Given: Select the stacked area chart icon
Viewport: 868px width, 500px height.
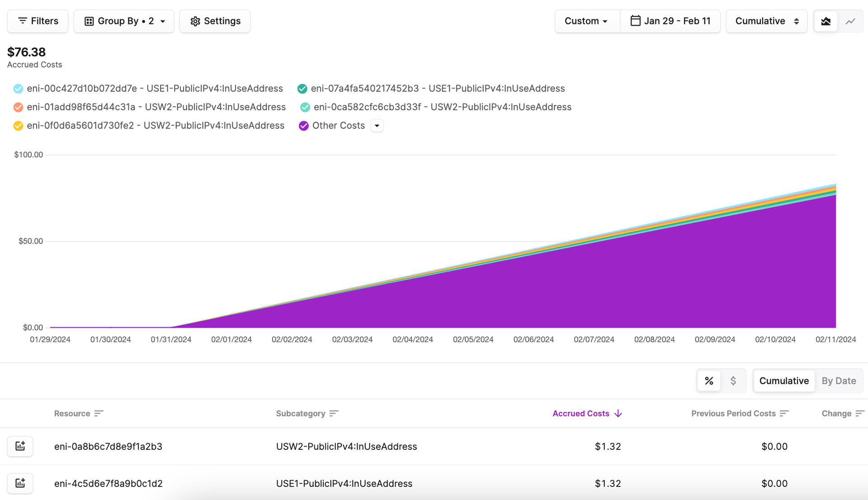Looking at the screenshot, I should coord(826,21).
